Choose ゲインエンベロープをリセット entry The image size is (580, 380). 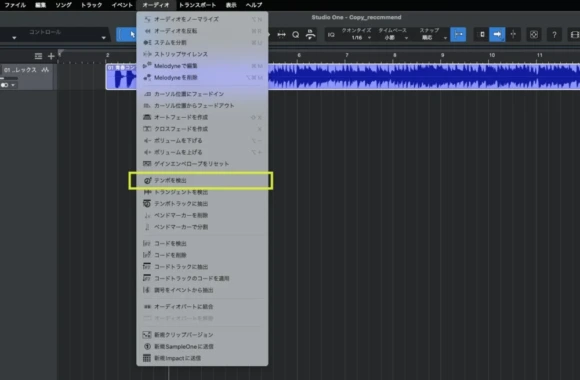(x=202, y=164)
